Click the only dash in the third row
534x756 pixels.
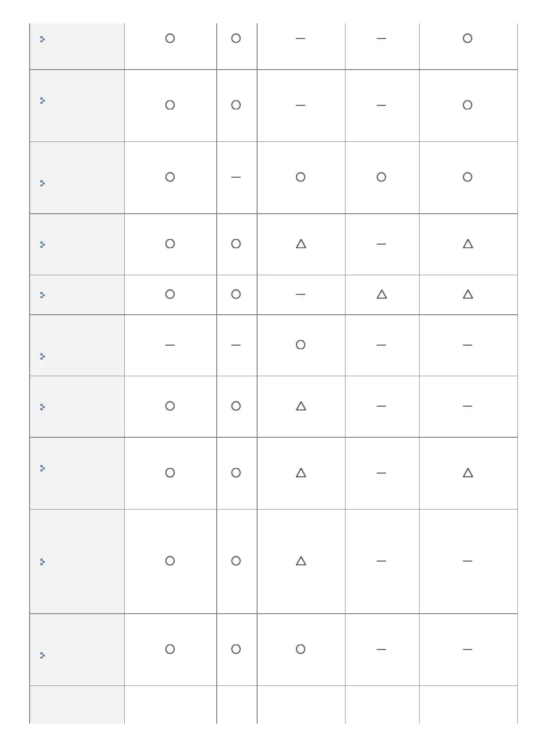coord(236,177)
